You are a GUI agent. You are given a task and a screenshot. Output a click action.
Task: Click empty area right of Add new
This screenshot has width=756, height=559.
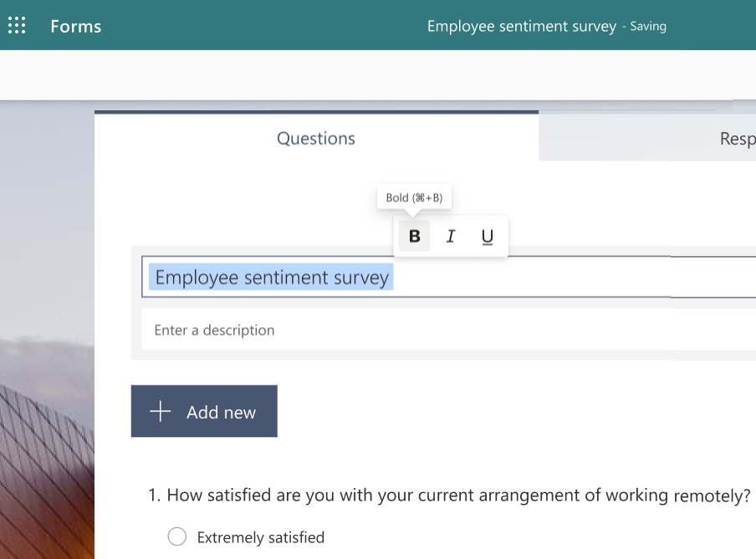(502, 411)
